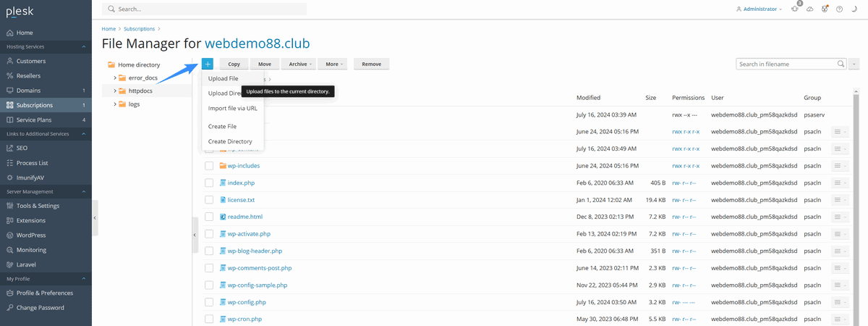Choose Create Directory from the menu
This screenshot has width=868, height=326.
pos(232,141)
